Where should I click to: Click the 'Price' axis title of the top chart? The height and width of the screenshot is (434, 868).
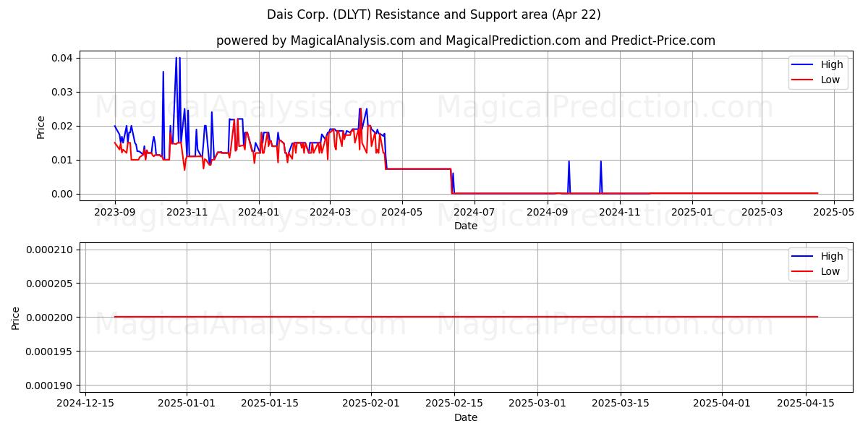pyautogui.click(x=41, y=127)
